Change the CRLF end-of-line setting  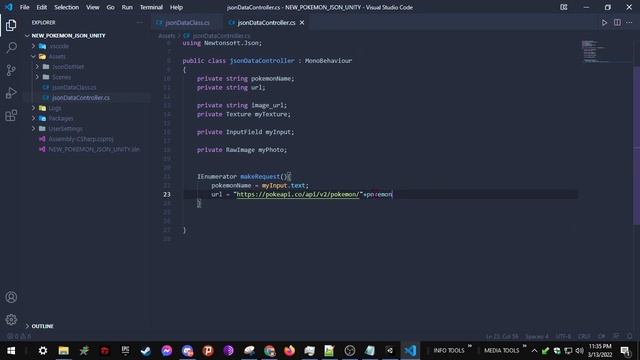coord(584,337)
